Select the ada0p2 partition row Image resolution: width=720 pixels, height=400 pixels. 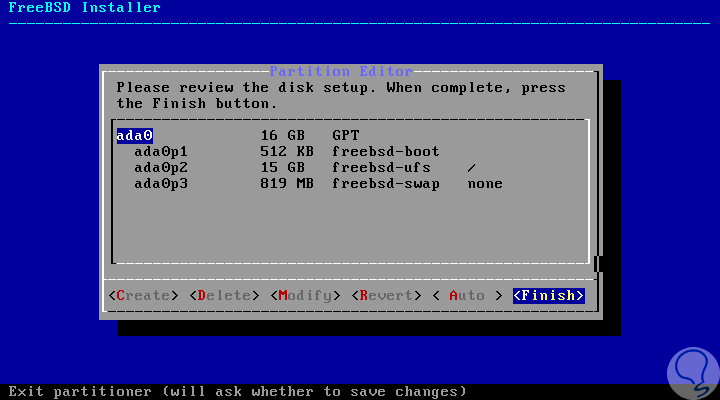pos(350,168)
